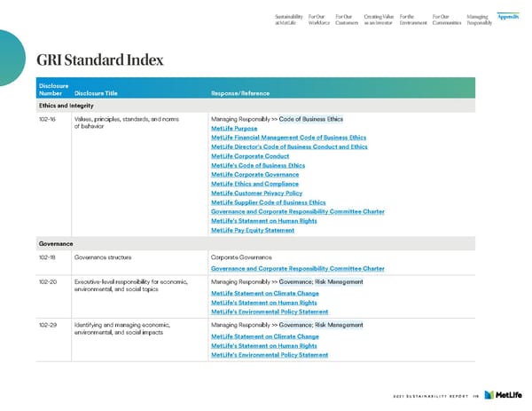Open MetLife Financial Management Code of Business Ethics
This screenshot has height=411, width=532.
pos(288,138)
